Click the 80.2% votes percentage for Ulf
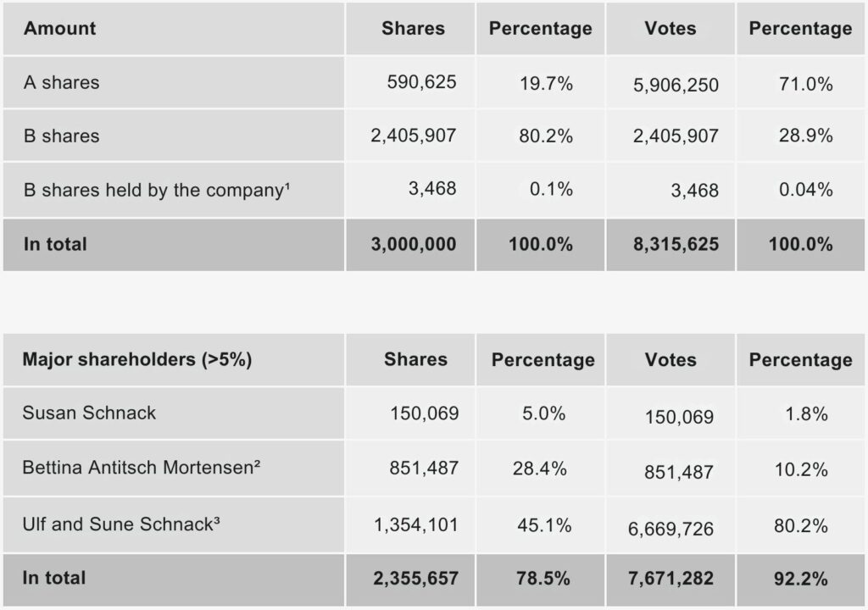Screen dimensions: 868x610 pyautogui.click(x=801, y=525)
